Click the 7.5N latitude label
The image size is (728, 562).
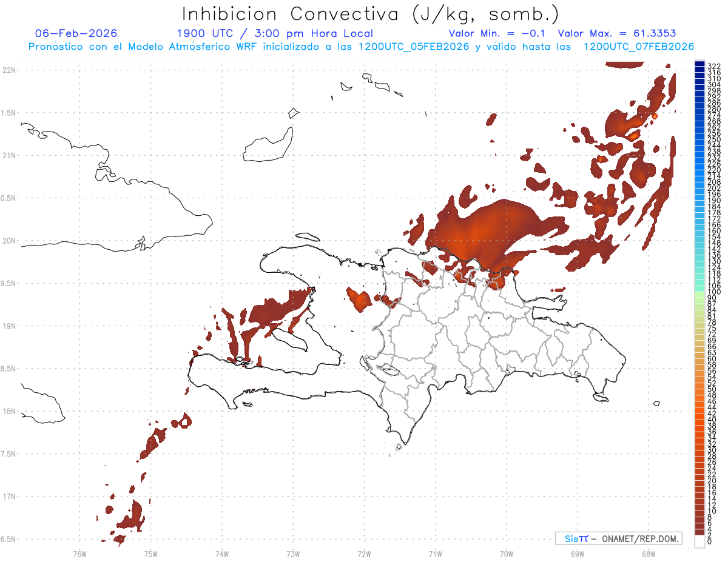coord(8,454)
